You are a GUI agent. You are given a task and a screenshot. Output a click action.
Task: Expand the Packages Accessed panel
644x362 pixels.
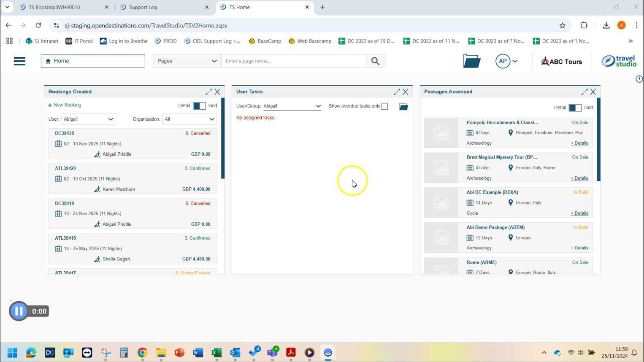[x=584, y=92]
